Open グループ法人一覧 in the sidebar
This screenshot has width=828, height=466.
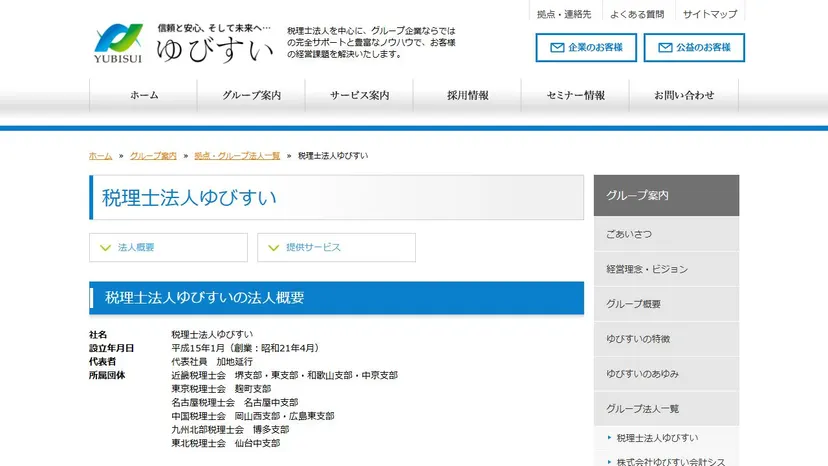[666, 408]
